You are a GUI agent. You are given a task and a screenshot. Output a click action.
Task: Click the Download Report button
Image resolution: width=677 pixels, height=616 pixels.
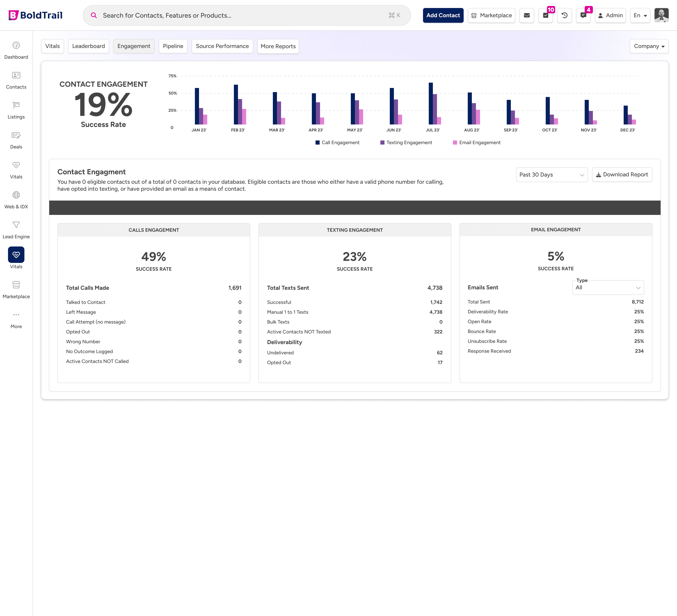(x=622, y=175)
